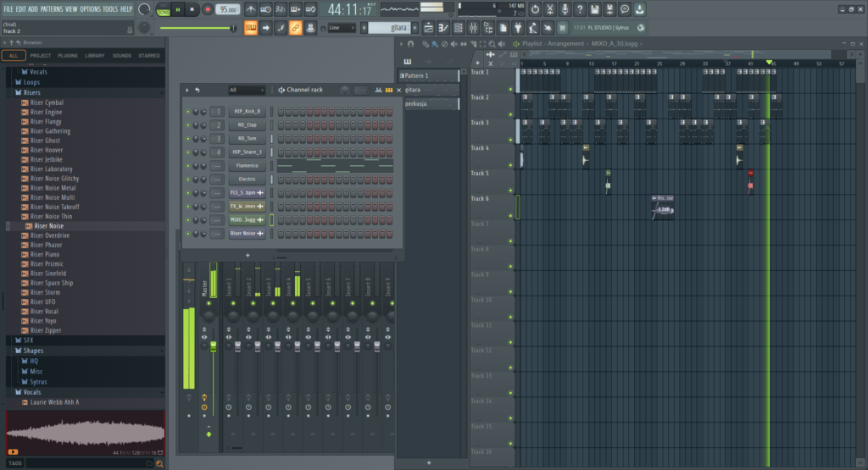Open pattern selector arrow left of 'gitara'

coord(364,28)
